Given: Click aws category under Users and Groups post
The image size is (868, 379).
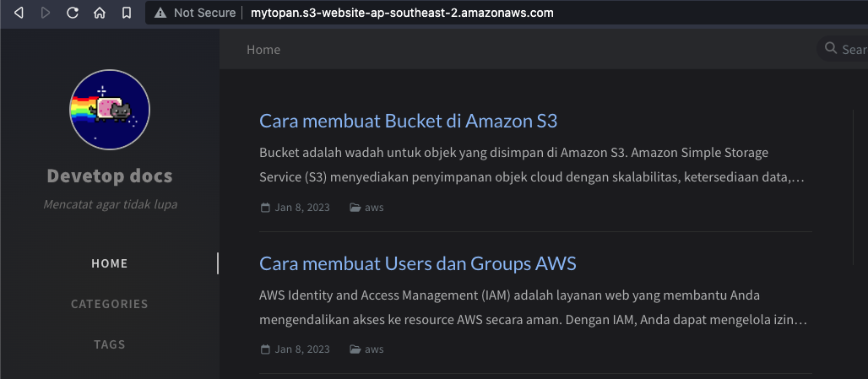Looking at the screenshot, I should click(x=373, y=349).
